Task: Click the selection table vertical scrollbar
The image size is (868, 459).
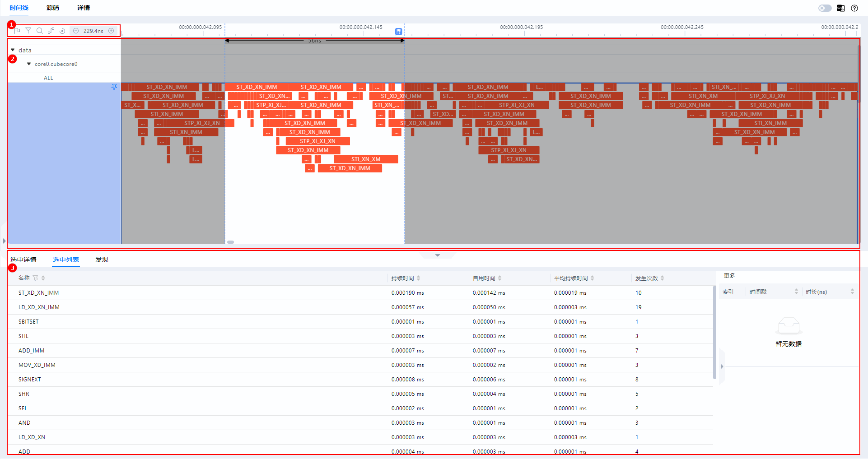Action: pos(714,332)
